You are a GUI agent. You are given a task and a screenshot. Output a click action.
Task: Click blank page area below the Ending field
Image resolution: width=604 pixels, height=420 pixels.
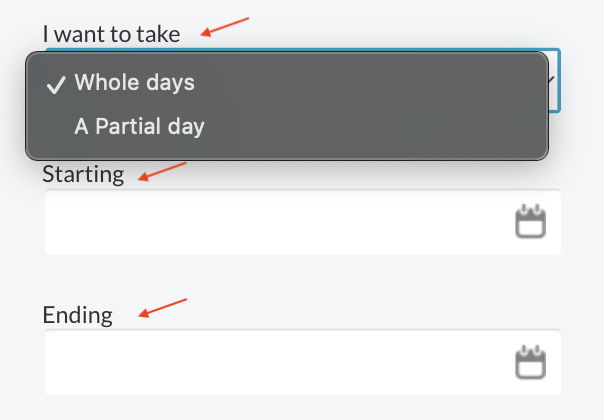click(x=300, y=408)
